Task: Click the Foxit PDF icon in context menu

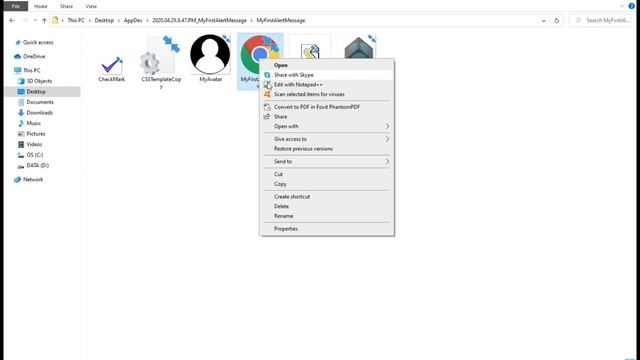Action: pyautogui.click(x=267, y=107)
